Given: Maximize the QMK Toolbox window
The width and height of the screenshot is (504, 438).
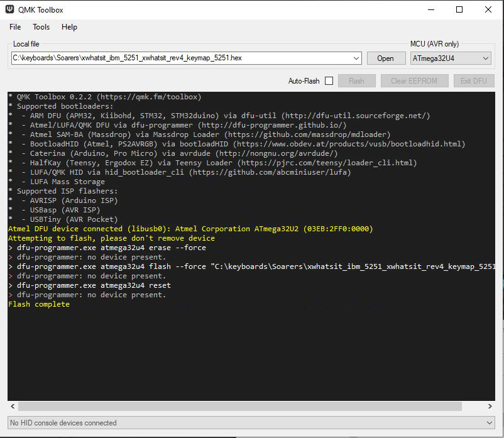Looking at the screenshot, I should tap(459, 10).
